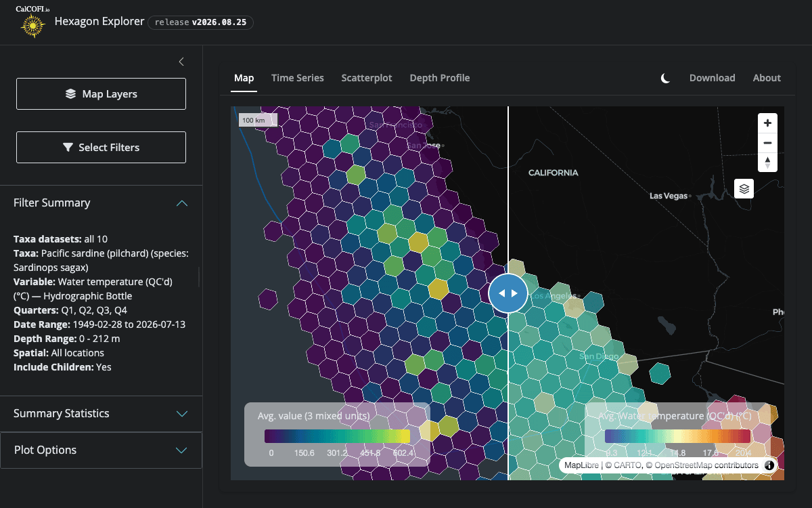Reset map bearing with the compass
This screenshot has height=508, width=812.
coord(767,163)
